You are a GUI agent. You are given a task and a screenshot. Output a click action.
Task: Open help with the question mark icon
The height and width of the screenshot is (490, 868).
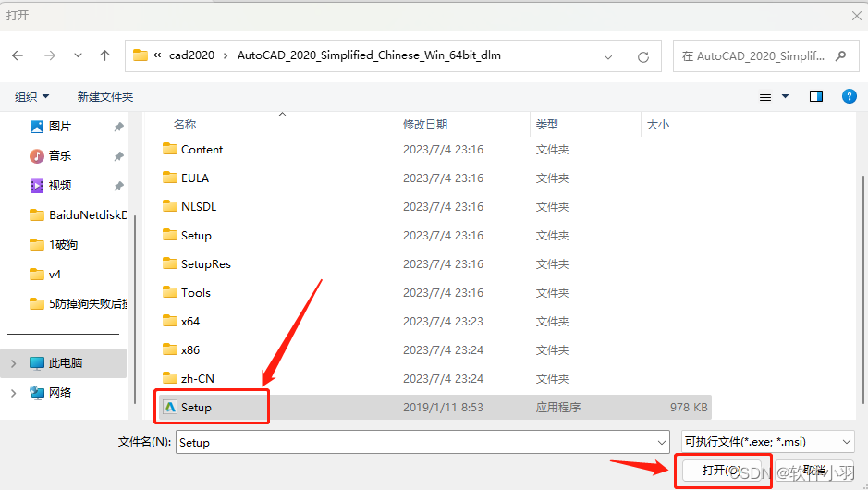[x=850, y=96]
